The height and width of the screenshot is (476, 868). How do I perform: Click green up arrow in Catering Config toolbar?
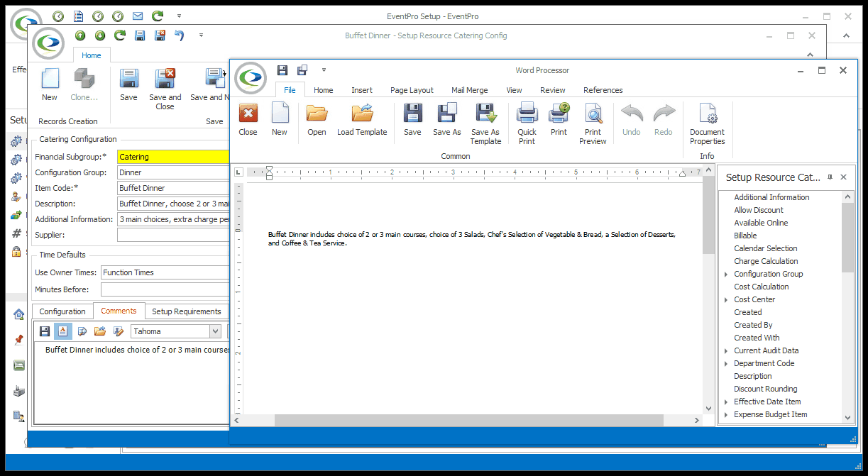pyautogui.click(x=80, y=35)
